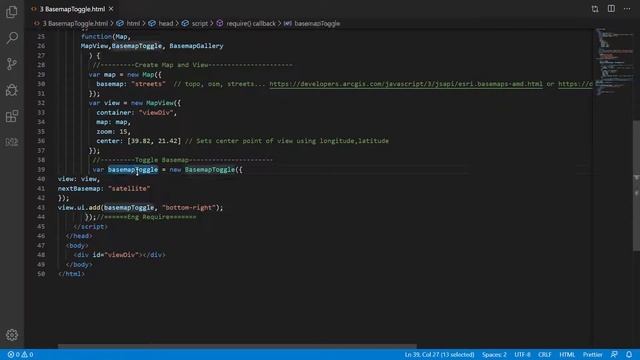
Task: Click new MapView on line 32
Action: (156, 103)
